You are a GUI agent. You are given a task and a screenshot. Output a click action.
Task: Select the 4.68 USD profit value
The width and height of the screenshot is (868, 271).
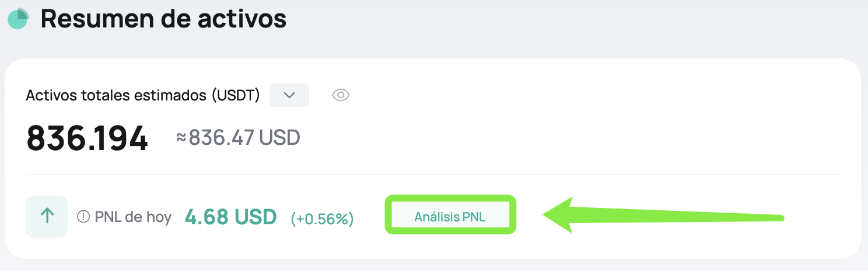(x=231, y=217)
